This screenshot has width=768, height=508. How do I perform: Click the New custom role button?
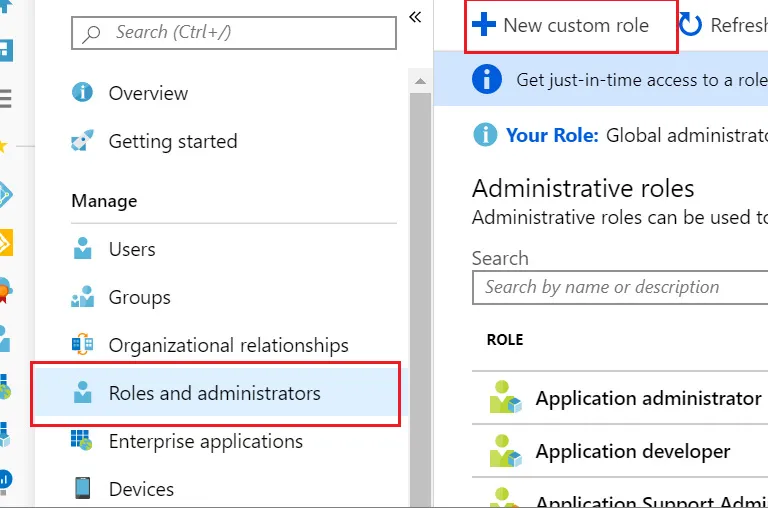click(571, 26)
